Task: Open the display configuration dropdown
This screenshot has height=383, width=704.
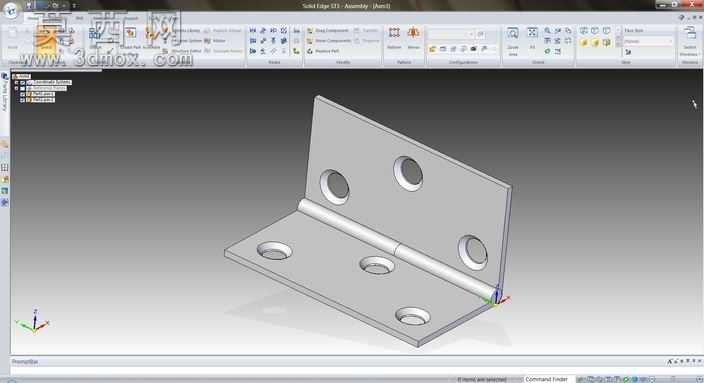Action: coord(451,34)
